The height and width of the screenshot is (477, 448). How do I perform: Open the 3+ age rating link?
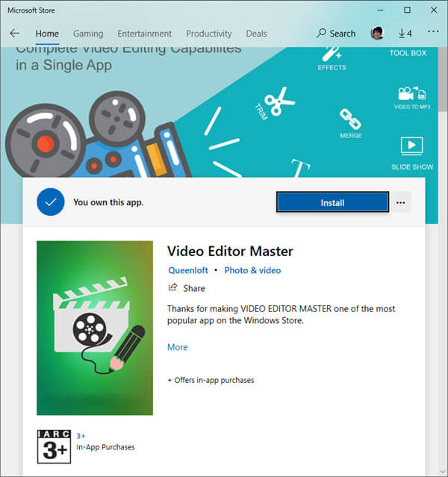(x=81, y=436)
